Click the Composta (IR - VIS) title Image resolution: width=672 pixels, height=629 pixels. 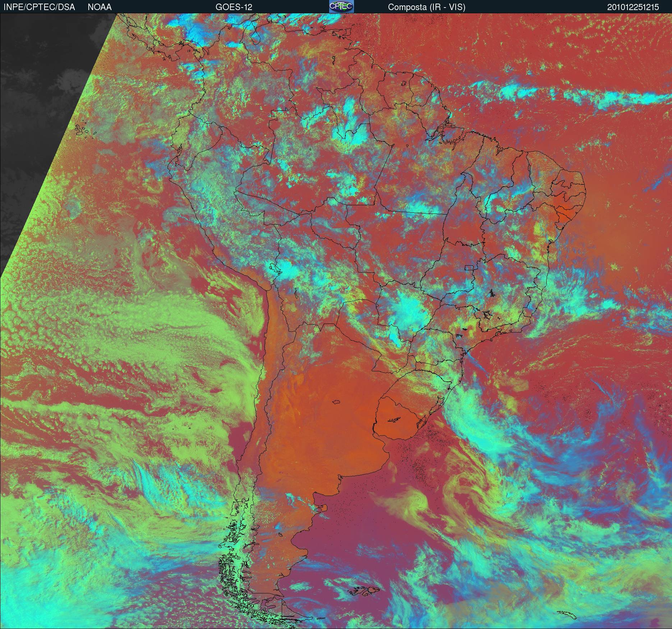coord(426,7)
